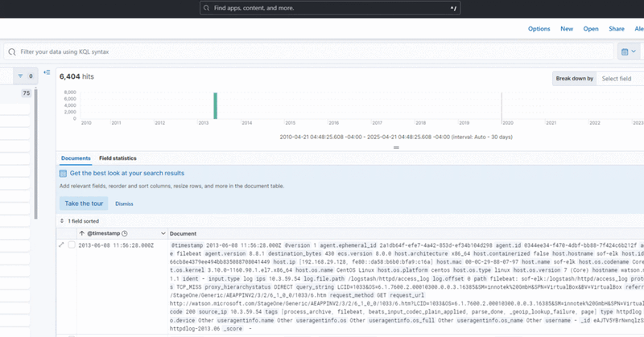
Task: Click the 6,404 hits count
Action: pos(76,76)
